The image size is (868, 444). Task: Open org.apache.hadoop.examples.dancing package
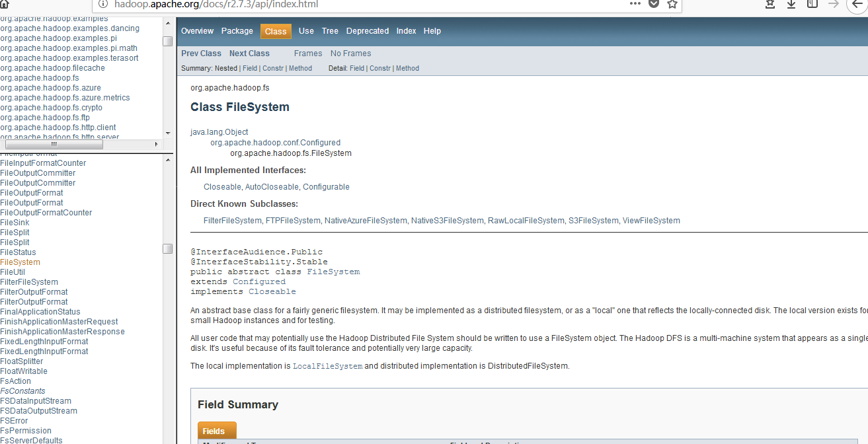(69, 28)
